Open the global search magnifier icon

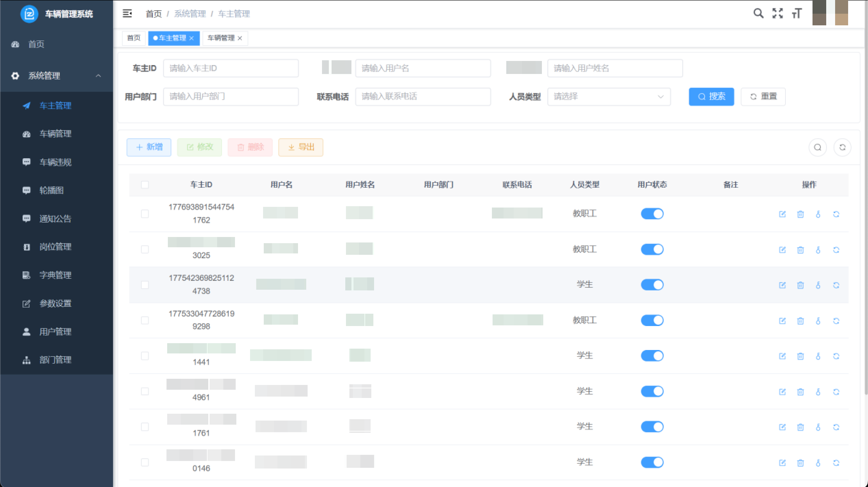[758, 13]
